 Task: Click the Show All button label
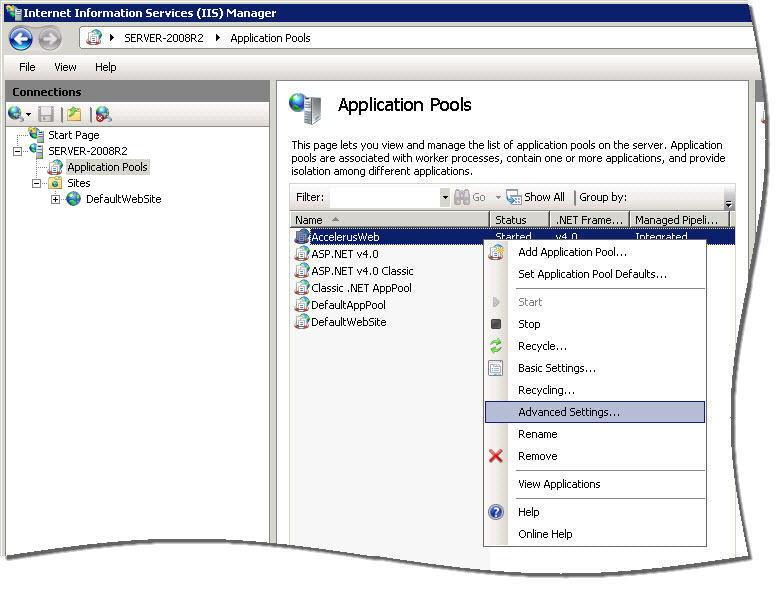tap(544, 197)
